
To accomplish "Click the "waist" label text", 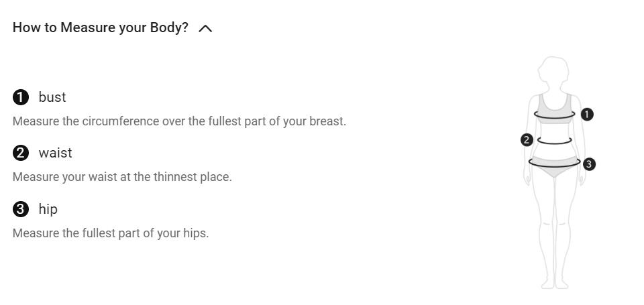I will (55, 153).
